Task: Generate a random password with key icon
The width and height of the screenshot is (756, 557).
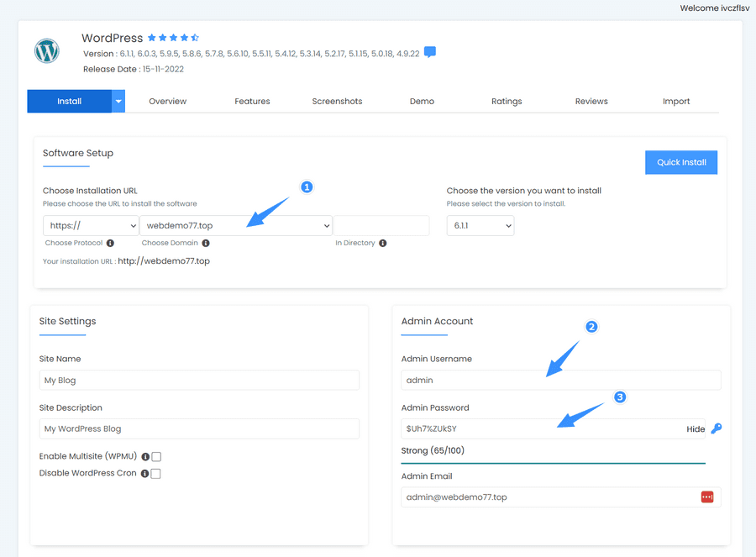Action: pos(717,428)
